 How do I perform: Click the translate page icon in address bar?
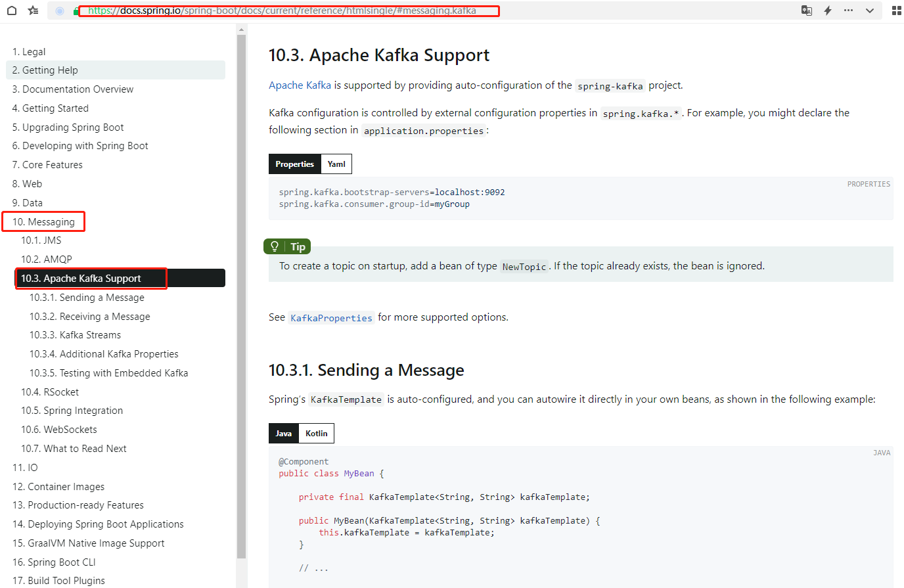click(807, 11)
